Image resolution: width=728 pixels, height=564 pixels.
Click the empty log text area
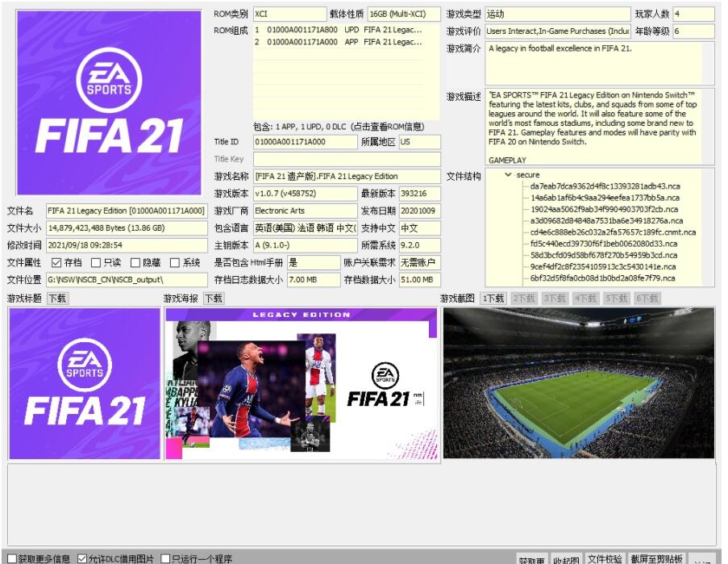coord(362,504)
